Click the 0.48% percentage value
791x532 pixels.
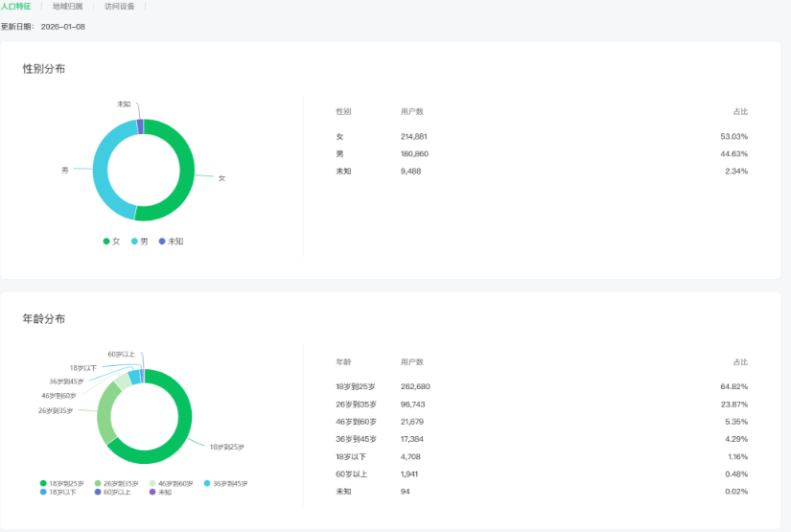click(736, 474)
